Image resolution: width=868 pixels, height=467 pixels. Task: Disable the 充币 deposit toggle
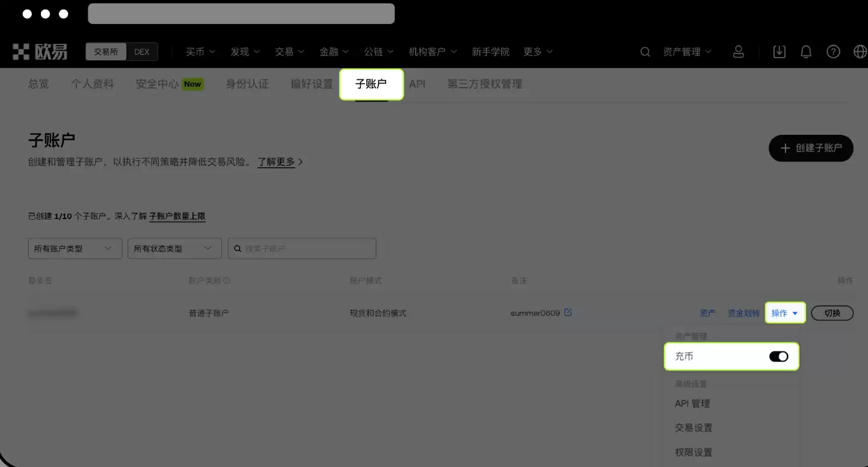779,356
